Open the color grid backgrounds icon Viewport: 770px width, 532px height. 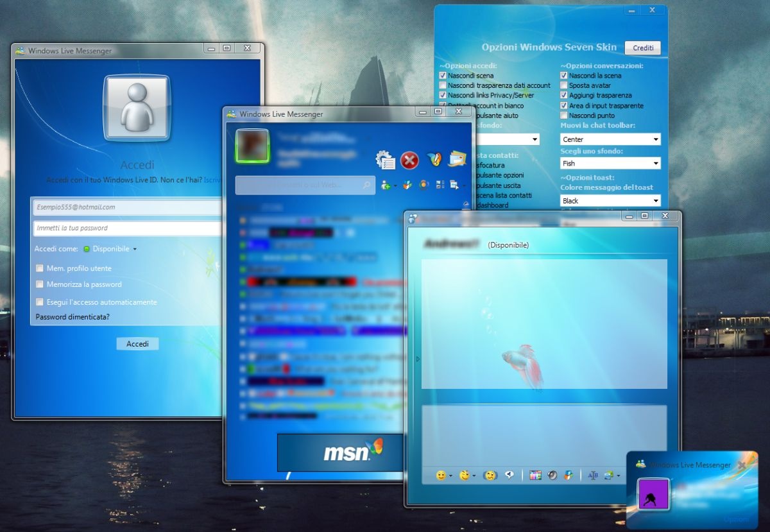pos(536,476)
